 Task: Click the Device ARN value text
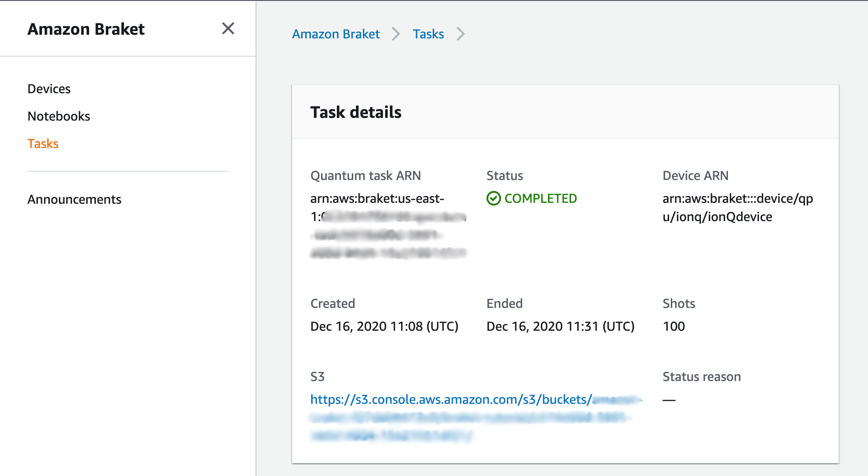[737, 208]
